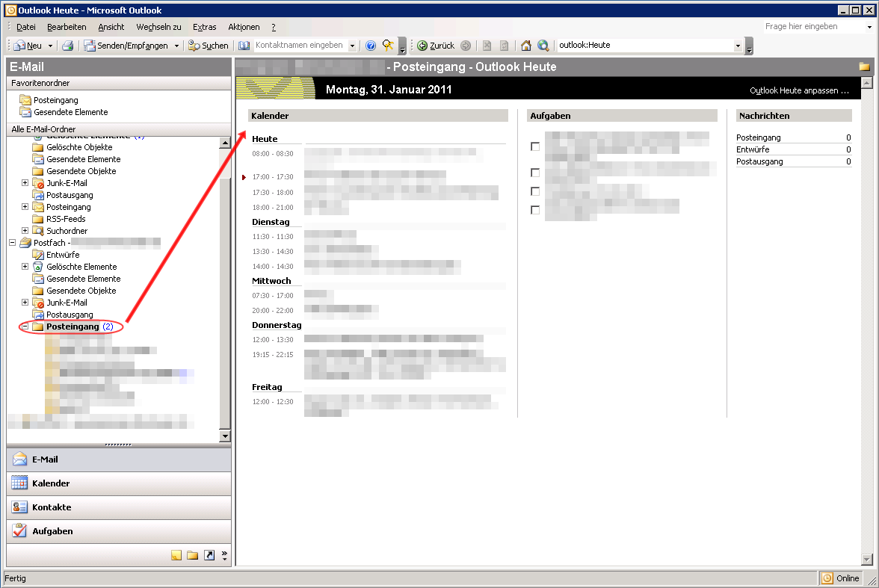Open the Configure buttons chevron in navigation pane
Image resolution: width=879 pixels, height=588 pixels.
tap(224, 555)
